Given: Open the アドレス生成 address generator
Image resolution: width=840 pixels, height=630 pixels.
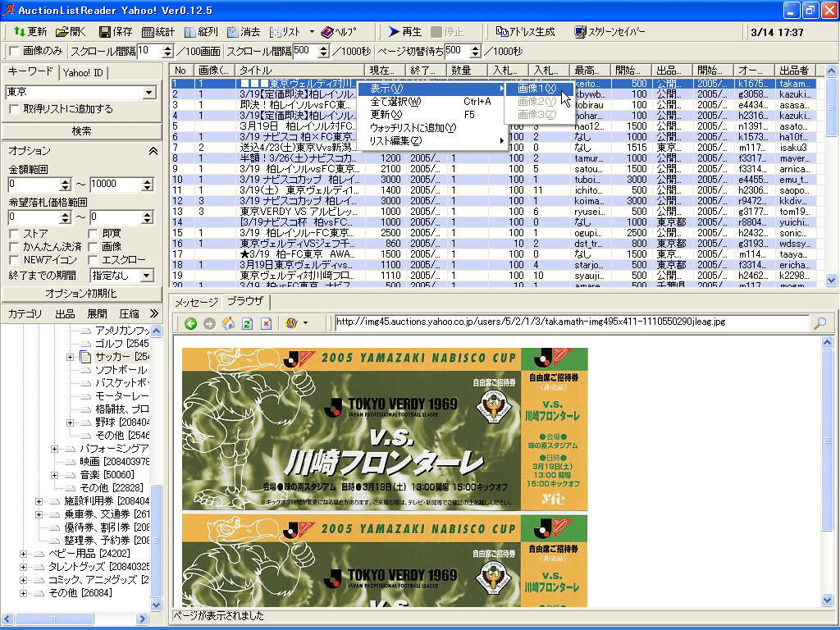Looking at the screenshot, I should click(525, 32).
